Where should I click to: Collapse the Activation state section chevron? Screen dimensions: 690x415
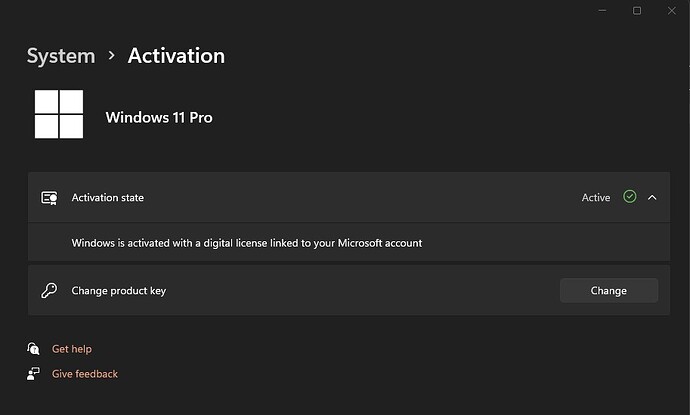point(652,198)
